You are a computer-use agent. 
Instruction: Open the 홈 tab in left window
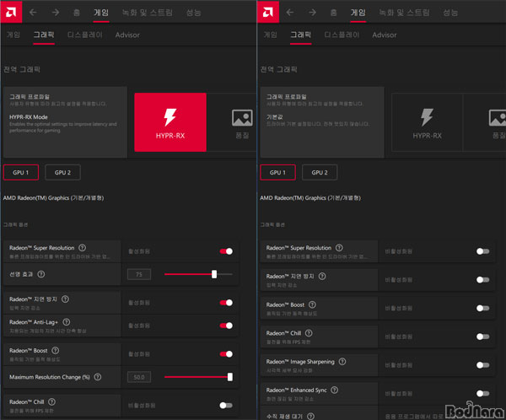pyautogui.click(x=77, y=13)
